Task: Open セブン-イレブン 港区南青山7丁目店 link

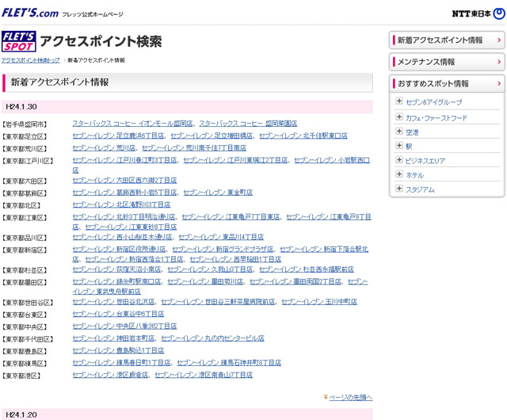Action: tap(204, 375)
